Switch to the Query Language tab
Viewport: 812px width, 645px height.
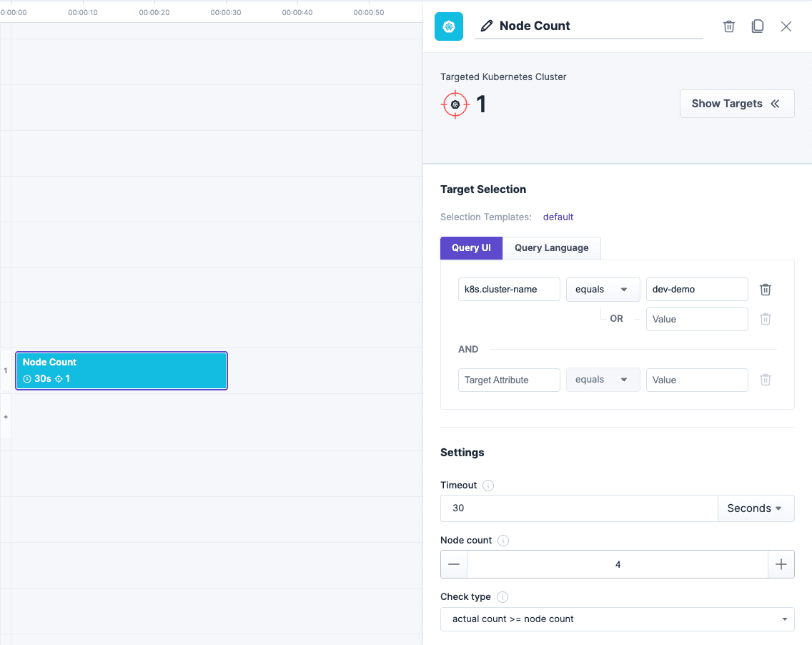point(552,248)
